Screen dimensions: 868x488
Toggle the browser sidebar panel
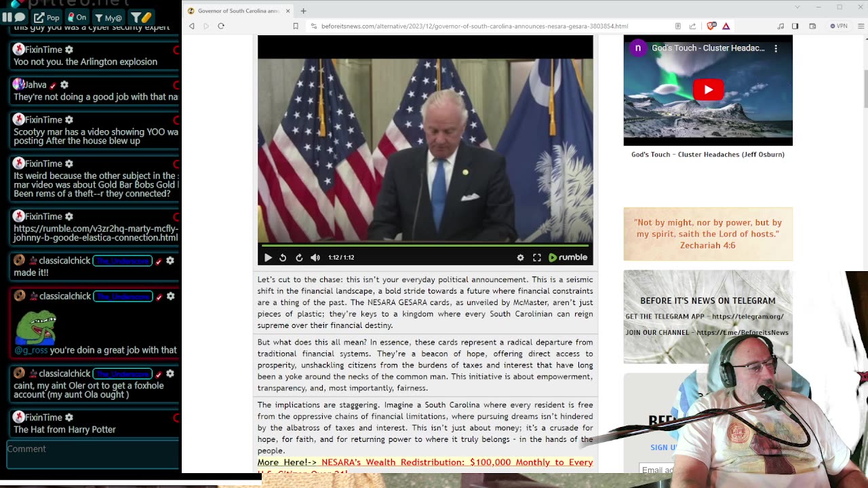[795, 26]
